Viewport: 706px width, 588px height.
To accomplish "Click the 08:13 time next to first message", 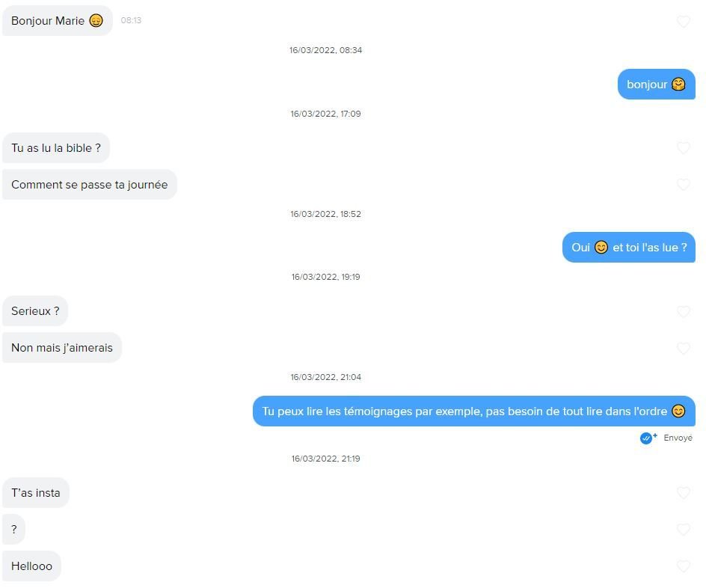I will (x=131, y=20).
